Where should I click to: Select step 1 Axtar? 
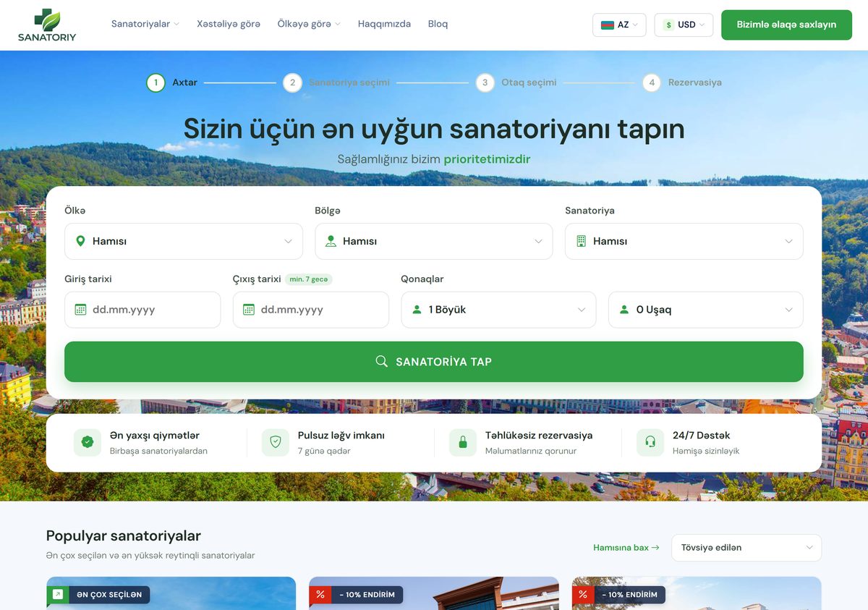coord(172,82)
